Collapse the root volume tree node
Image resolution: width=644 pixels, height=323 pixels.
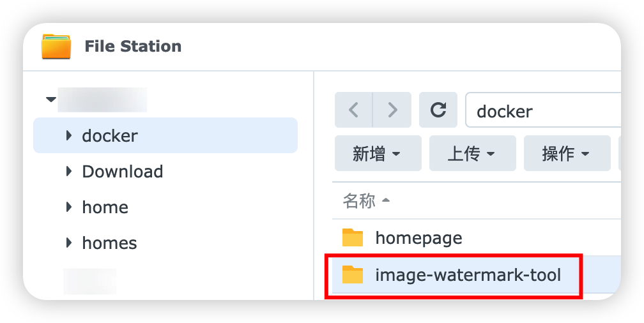coord(50,100)
